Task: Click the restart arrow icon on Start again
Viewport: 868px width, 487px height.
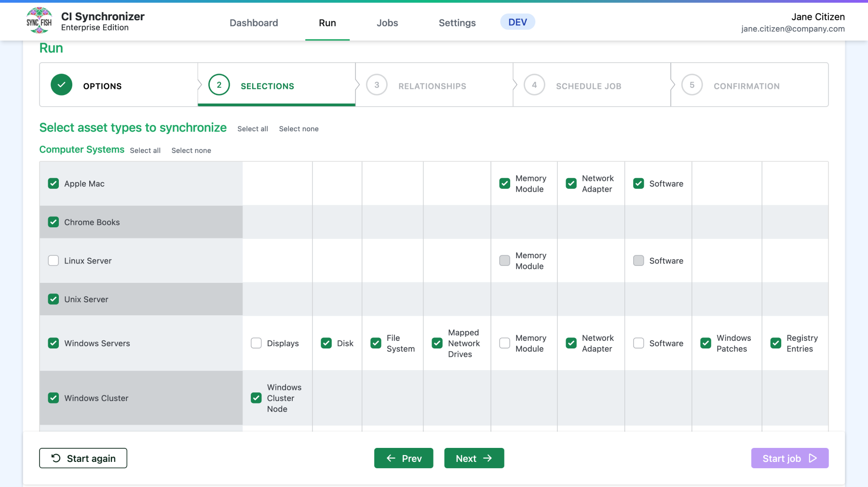Action: pyautogui.click(x=55, y=458)
